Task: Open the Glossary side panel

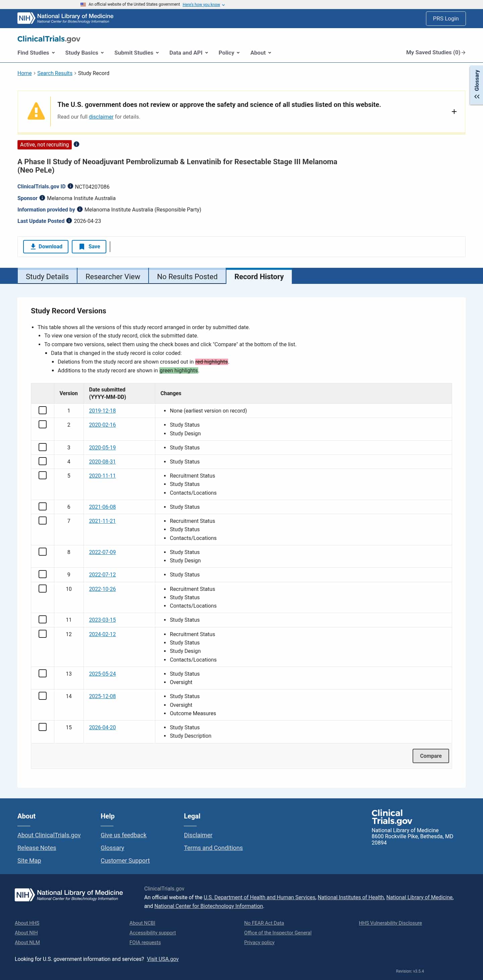Action: (477, 85)
